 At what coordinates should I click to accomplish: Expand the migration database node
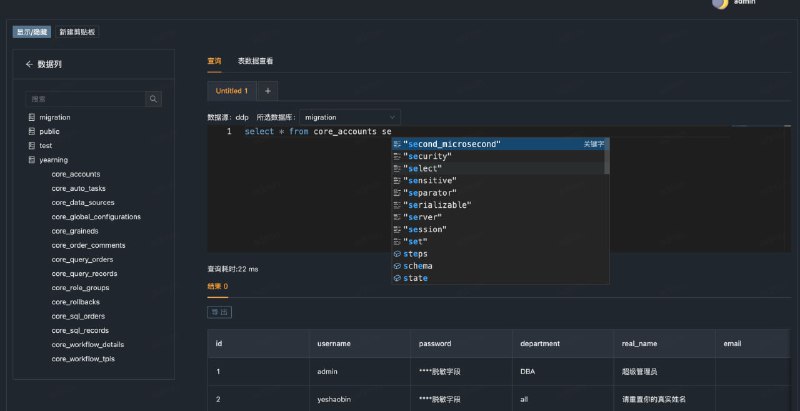55,117
